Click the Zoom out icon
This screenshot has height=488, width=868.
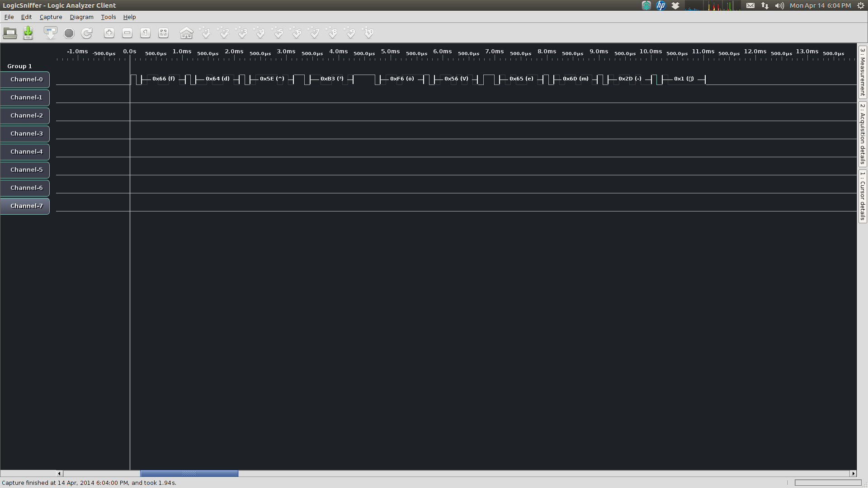[x=127, y=33]
